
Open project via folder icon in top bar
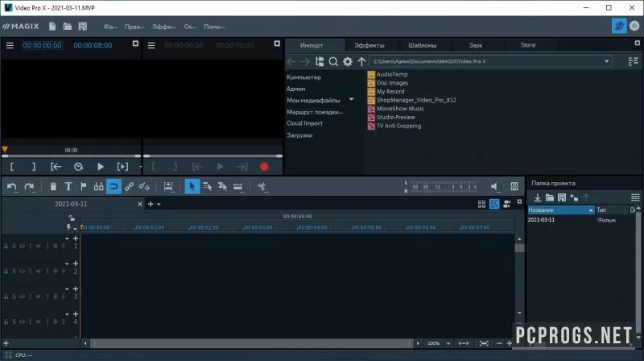[x=68, y=27]
